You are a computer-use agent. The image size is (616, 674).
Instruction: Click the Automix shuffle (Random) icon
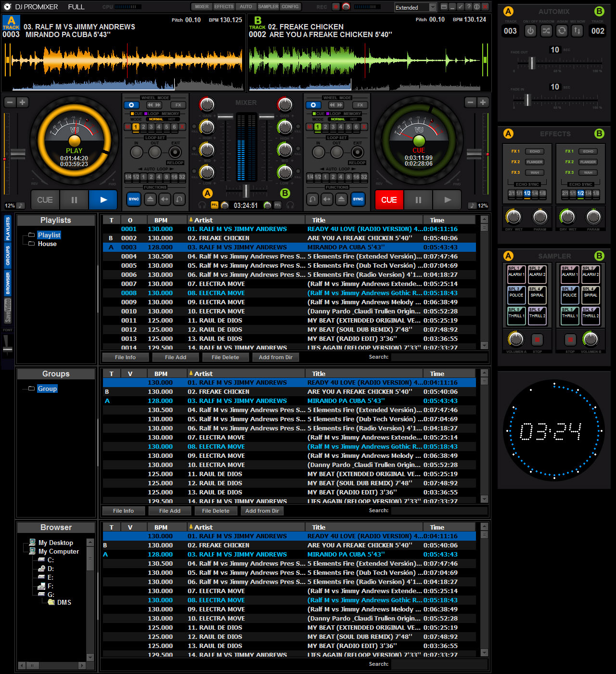(546, 31)
